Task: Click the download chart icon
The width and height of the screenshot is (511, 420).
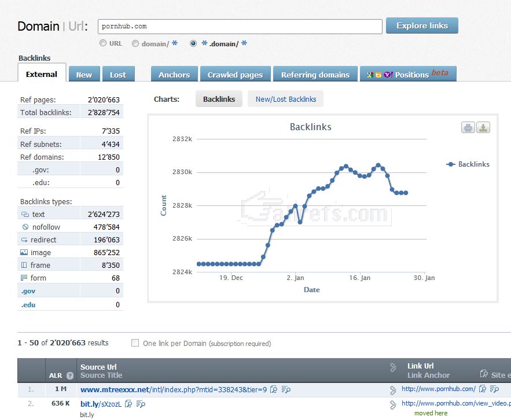Action: point(483,127)
